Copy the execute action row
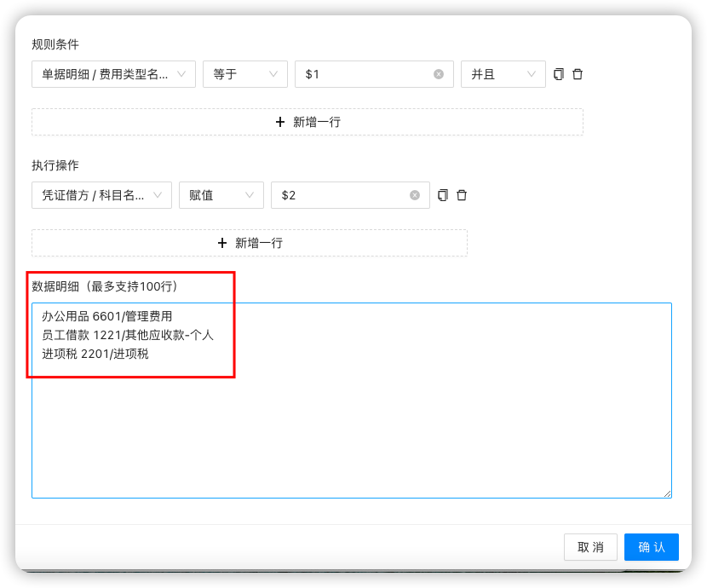Image resolution: width=707 pixels, height=588 pixels. click(x=443, y=195)
